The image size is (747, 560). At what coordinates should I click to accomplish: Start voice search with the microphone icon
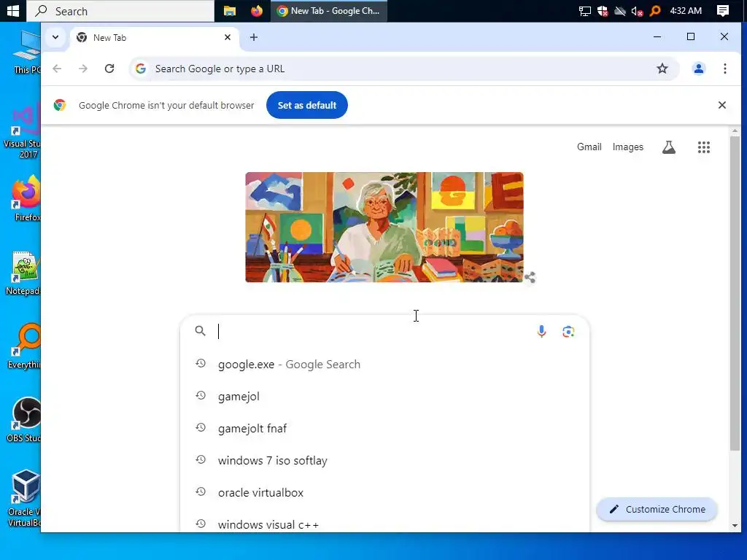[542, 332]
